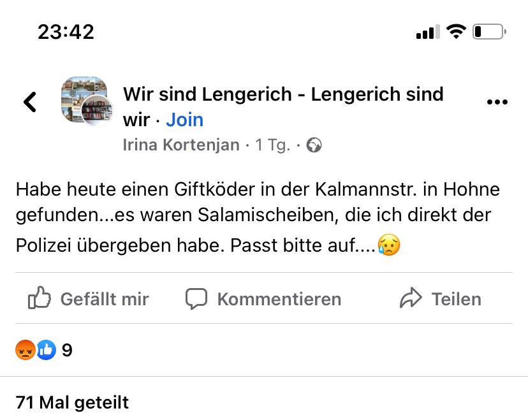528x420 pixels.
Task: Tap the crying emoji at the end of the post
Action: (390, 244)
